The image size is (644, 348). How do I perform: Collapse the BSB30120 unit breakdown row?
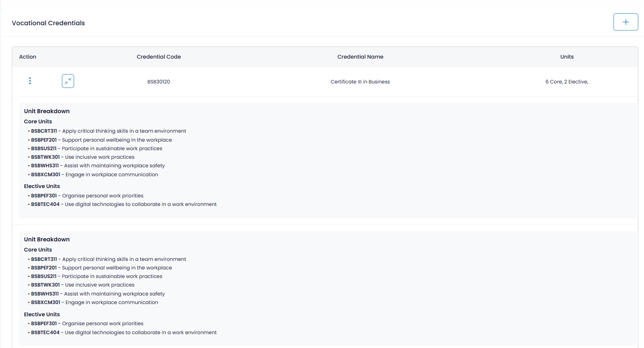pyautogui.click(x=68, y=81)
